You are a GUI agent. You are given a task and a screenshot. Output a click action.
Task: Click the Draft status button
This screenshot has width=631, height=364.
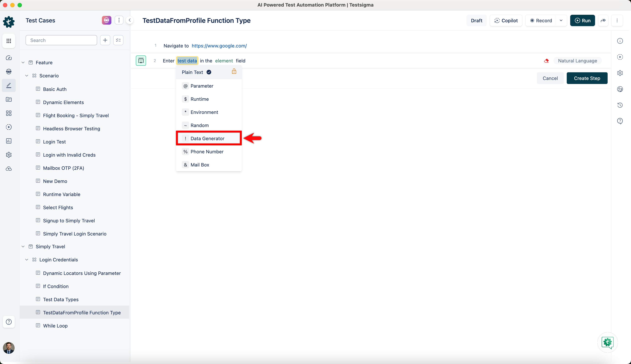pos(477,20)
